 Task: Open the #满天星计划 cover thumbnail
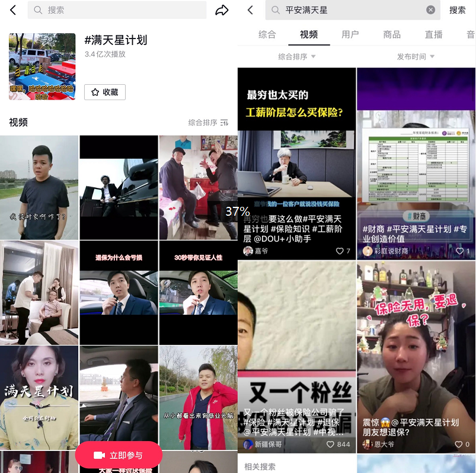coord(42,66)
